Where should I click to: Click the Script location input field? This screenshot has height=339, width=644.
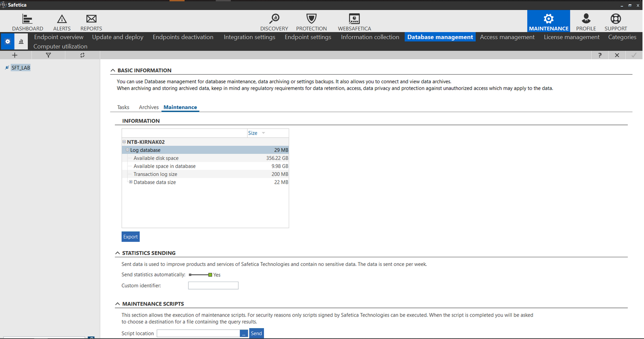[198, 333]
